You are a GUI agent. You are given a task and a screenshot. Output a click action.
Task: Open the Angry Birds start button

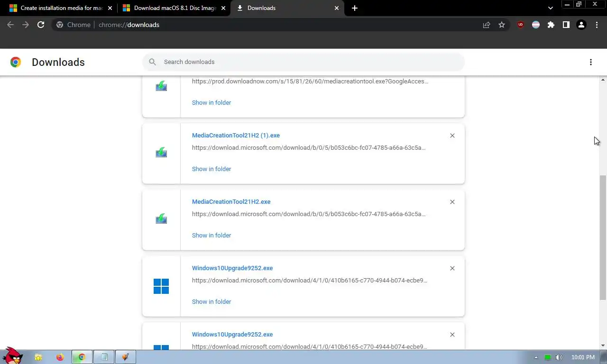[x=12, y=355]
